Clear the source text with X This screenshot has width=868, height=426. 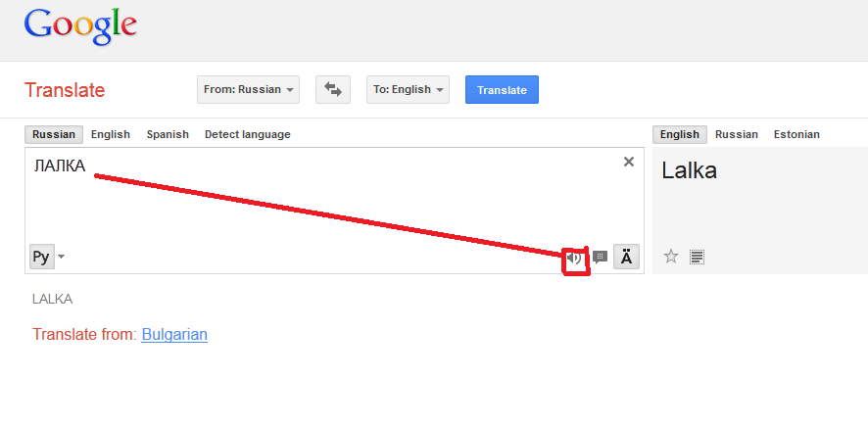pos(628,162)
